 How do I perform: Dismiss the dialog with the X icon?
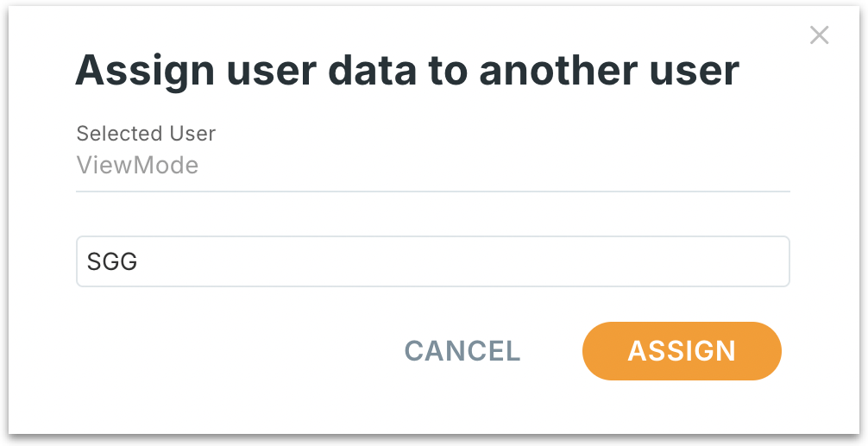(x=819, y=35)
